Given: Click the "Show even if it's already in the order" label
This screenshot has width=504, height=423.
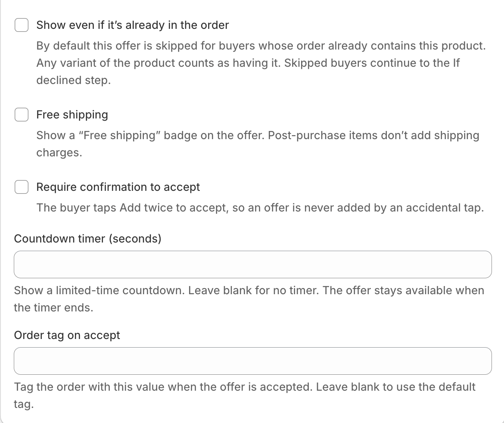Looking at the screenshot, I should click(132, 25).
